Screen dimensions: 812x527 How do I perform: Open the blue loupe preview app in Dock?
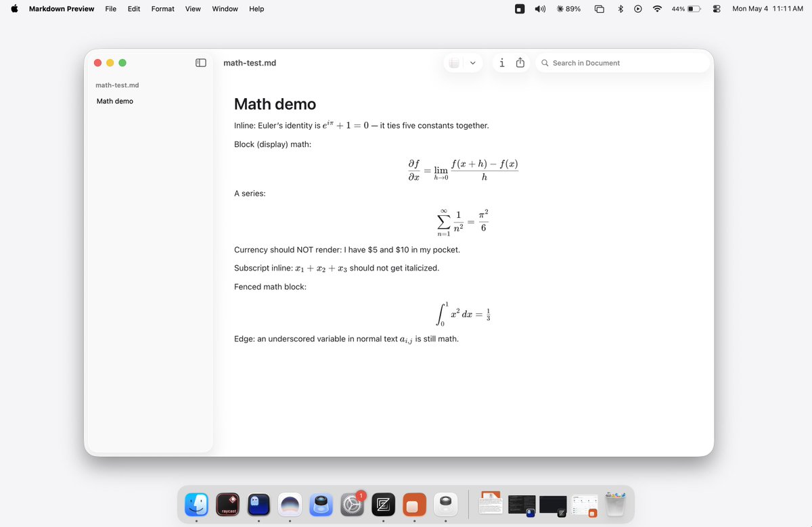(321, 504)
